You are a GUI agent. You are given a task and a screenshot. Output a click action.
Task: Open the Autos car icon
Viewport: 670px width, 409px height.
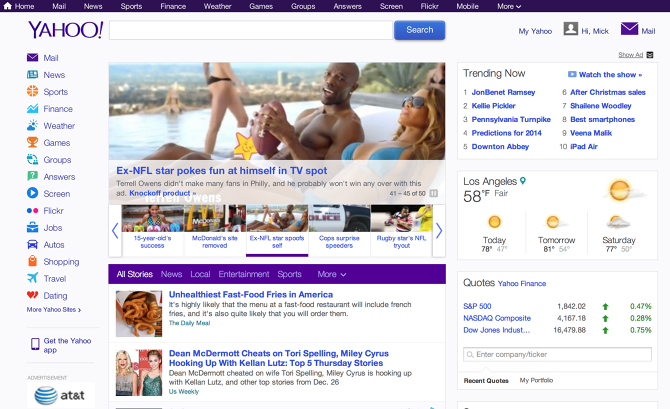32,244
